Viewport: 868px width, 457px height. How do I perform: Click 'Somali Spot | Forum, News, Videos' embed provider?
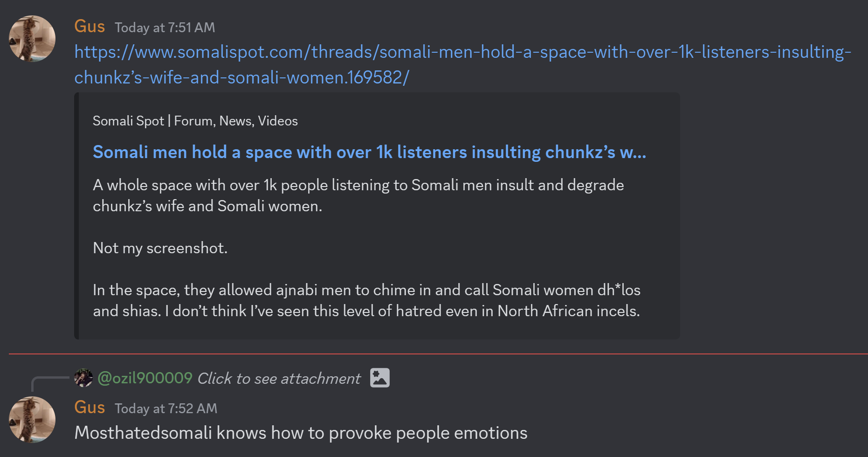(195, 121)
